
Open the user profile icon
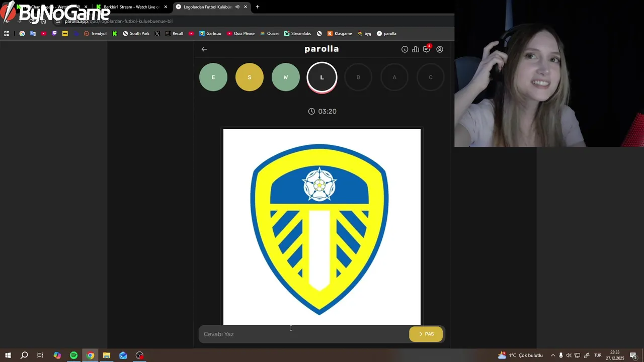point(440,49)
